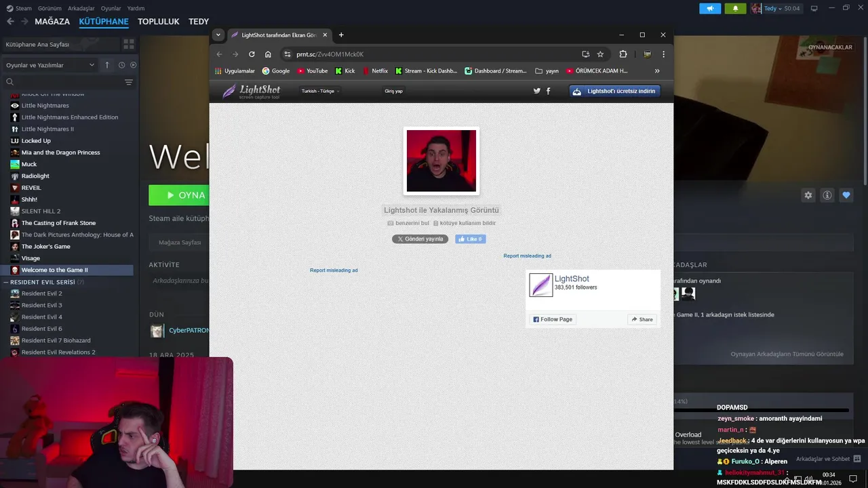Click Follow Page in LightShot widget
Viewport: 868px width, 488px height.
553,319
